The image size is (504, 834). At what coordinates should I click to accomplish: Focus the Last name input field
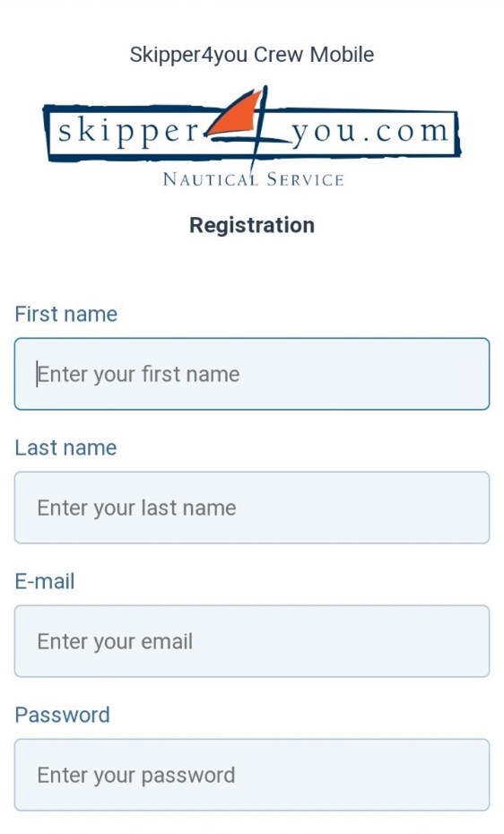[252, 508]
